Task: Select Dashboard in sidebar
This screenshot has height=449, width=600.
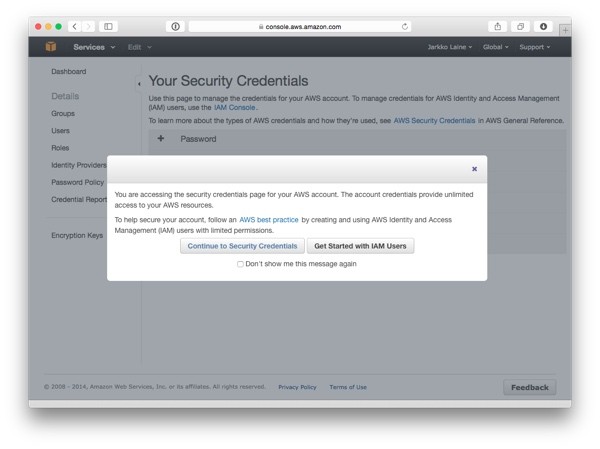Action: coord(69,72)
